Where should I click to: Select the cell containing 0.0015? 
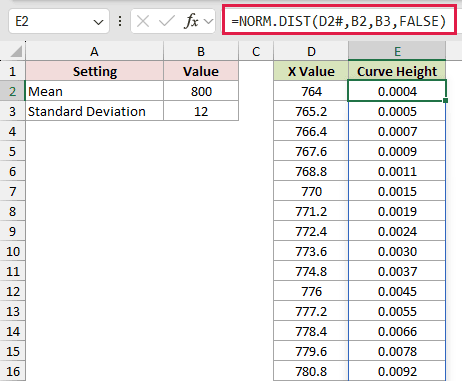(397, 191)
